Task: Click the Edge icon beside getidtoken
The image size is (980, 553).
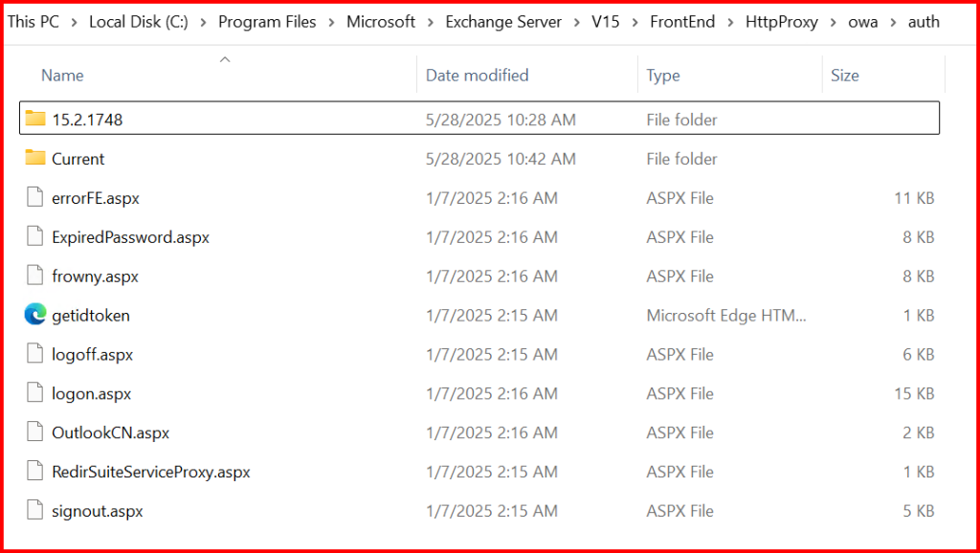Action: click(x=35, y=315)
